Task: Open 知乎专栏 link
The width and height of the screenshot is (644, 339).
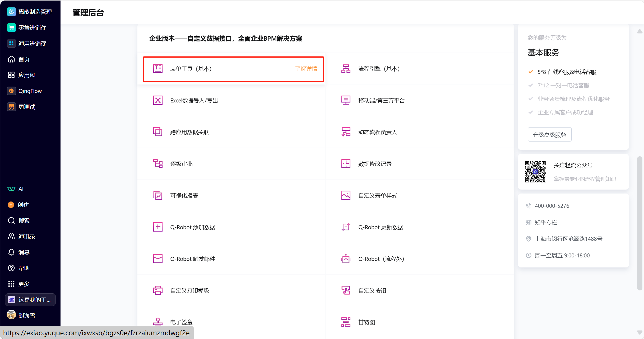Action: coord(546,223)
